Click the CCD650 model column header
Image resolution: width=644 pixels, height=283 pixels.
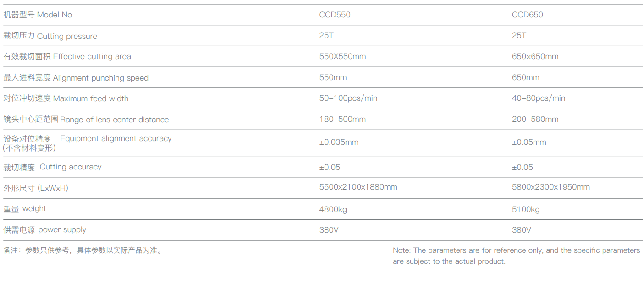[527, 15]
